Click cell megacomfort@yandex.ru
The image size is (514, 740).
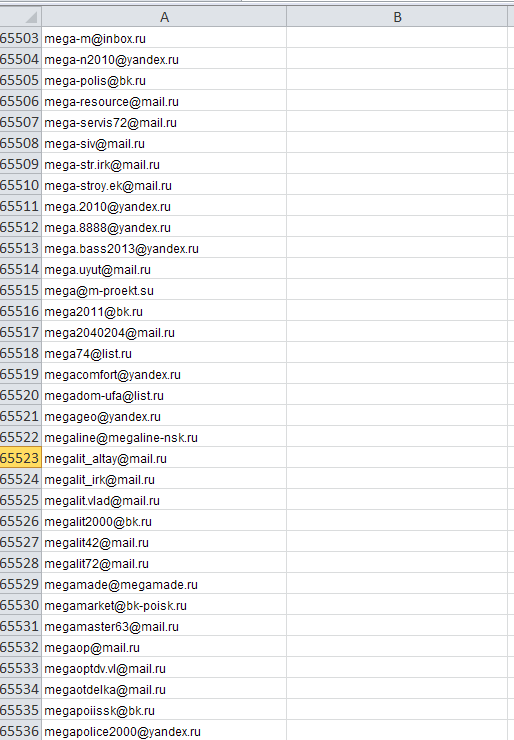coord(164,374)
